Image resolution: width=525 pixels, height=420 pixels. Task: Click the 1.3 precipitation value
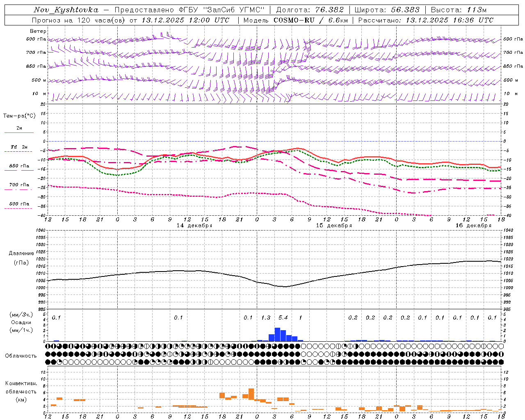(266, 317)
